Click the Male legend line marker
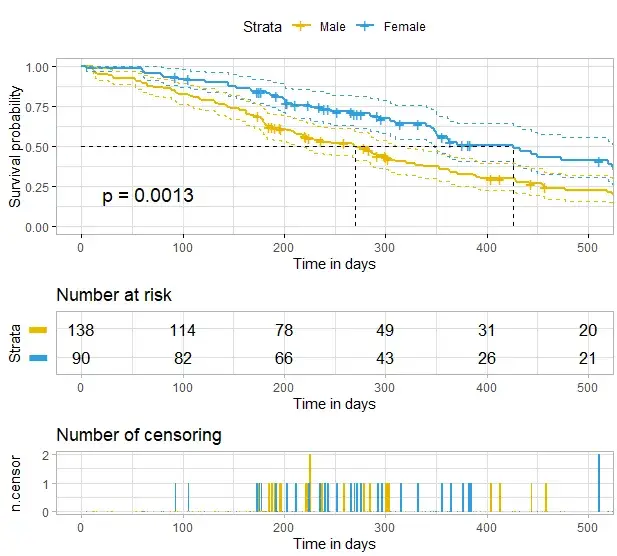The width and height of the screenshot is (617, 556). [300, 26]
